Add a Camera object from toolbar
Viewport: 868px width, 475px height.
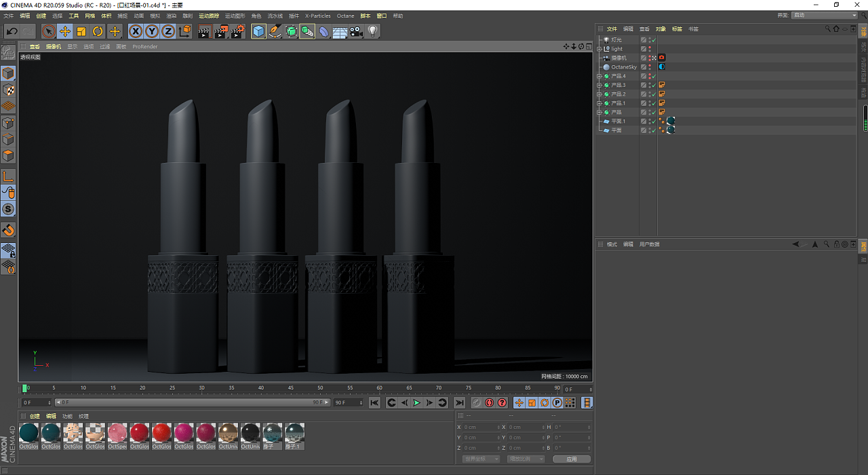[356, 31]
